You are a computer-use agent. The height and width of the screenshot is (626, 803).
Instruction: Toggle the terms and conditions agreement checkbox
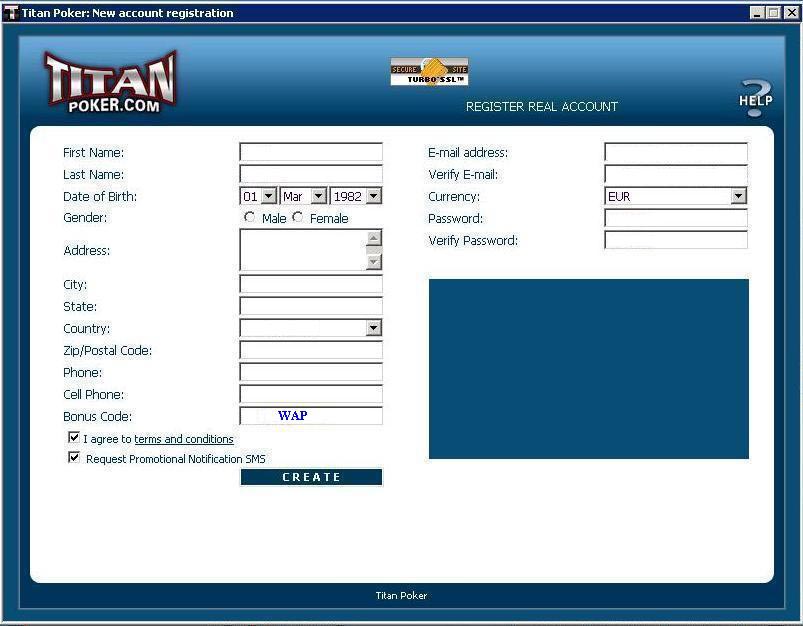coord(74,437)
